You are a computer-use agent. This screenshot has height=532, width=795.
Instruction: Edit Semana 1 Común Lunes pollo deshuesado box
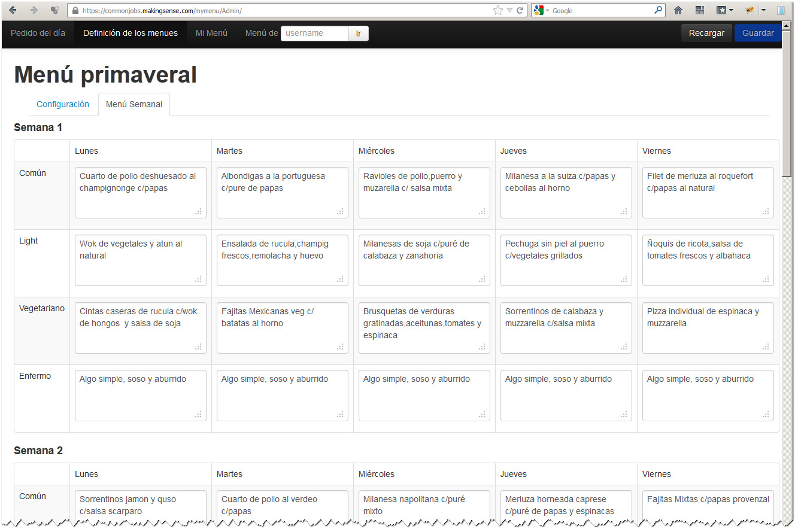(140, 193)
